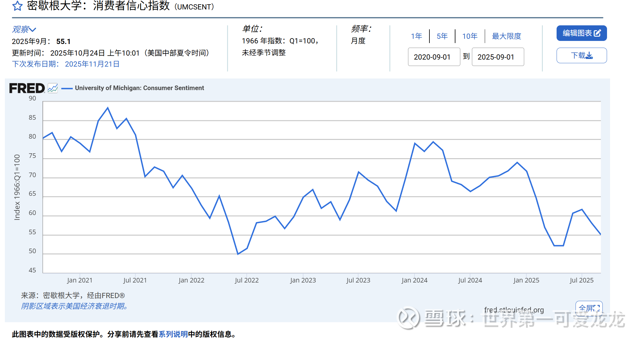Viewport: 644px width, 339px height.
Task: Click the end date field 2025-09-01
Action: click(498, 57)
